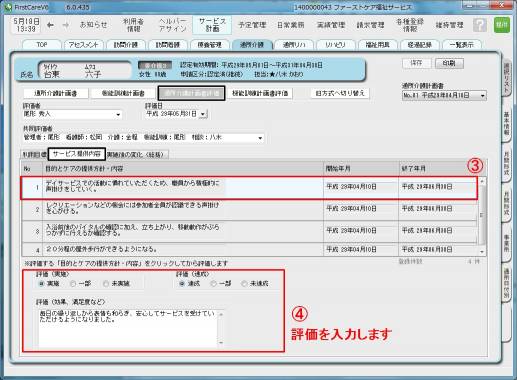Select row 1 デイサービスでの活動 in table
This screenshot has width=517, height=380.
click(x=249, y=188)
